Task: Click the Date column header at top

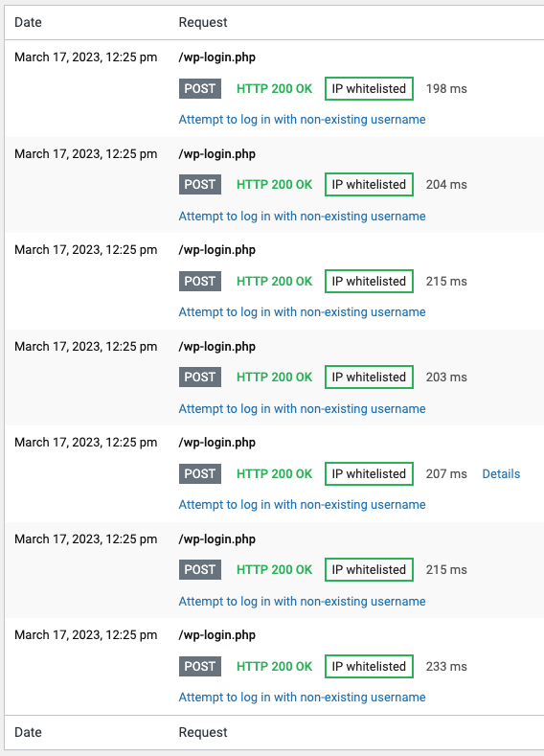Action: click(28, 22)
